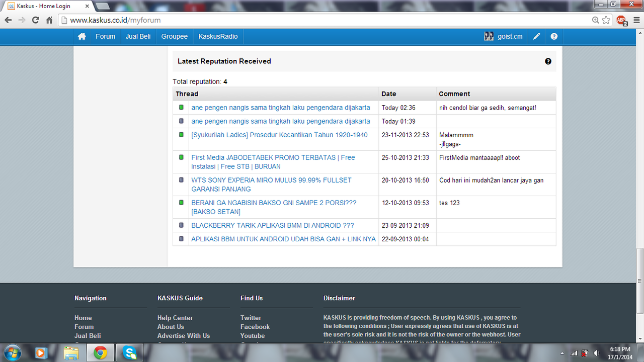644x362 pixels.
Task: Click gray reputation marker for Today 01:39 row
Action: (x=181, y=121)
